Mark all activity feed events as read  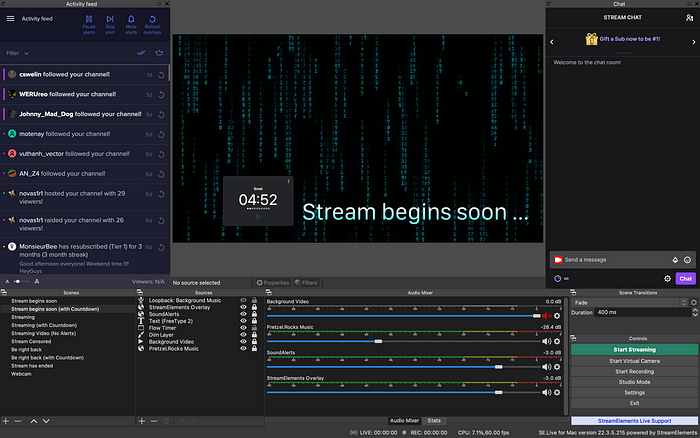141,53
